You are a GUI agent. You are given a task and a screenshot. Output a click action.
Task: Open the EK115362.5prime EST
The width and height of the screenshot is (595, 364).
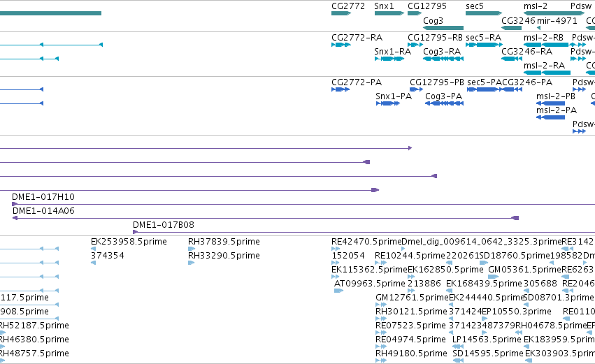(336, 277)
